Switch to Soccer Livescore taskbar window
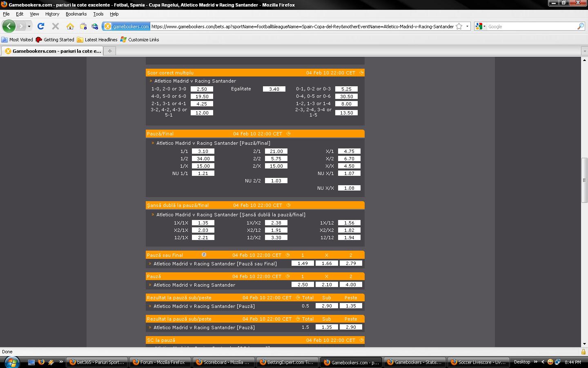Viewport: 588px width, 368px height. click(477, 362)
